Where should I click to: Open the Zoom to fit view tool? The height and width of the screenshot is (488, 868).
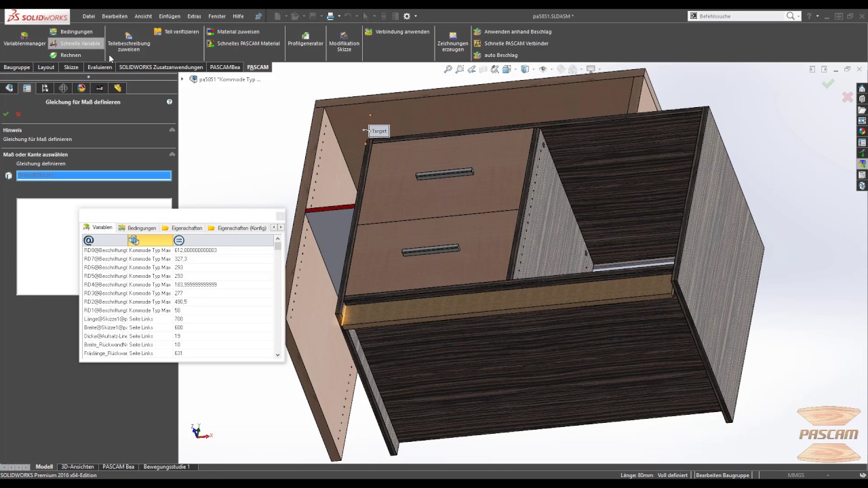tap(448, 69)
